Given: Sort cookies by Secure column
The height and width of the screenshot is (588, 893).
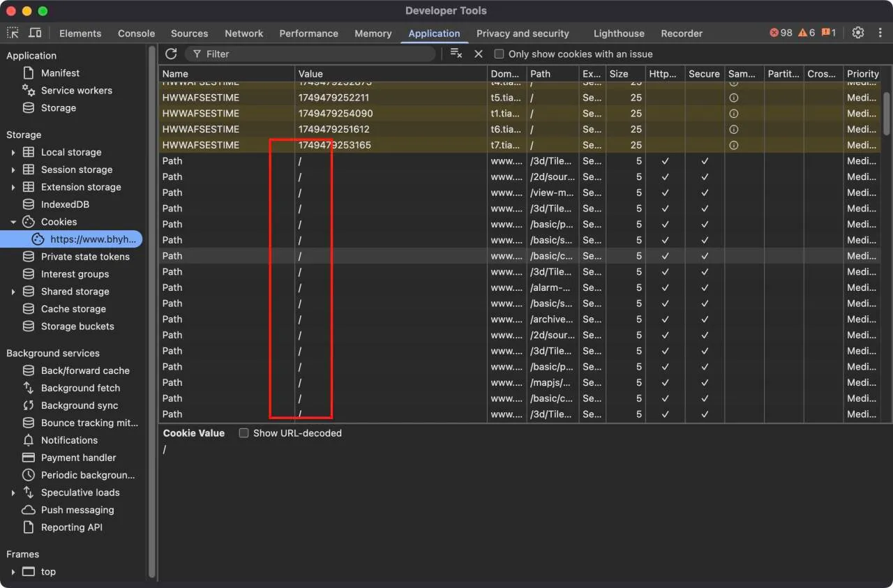Looking at the screenshot, I should click(705, 73).
